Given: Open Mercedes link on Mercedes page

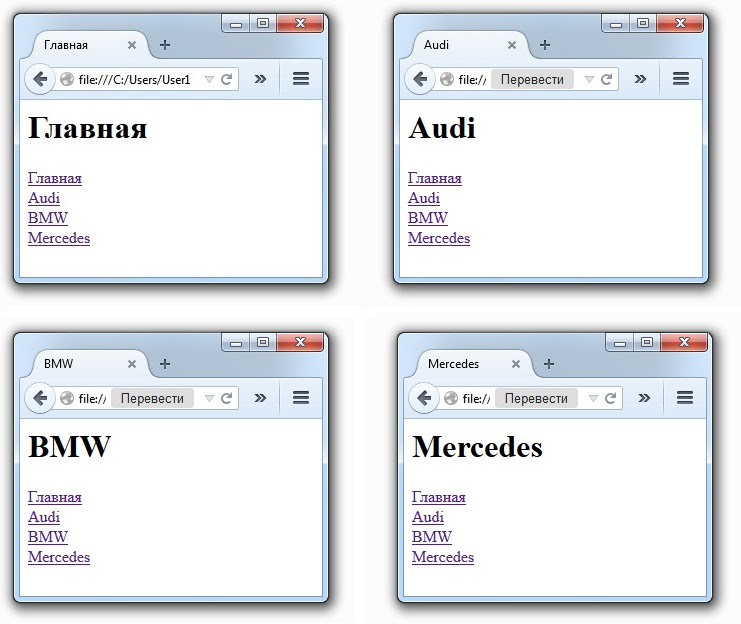Looking at the screenshot, I should [442, 556].
